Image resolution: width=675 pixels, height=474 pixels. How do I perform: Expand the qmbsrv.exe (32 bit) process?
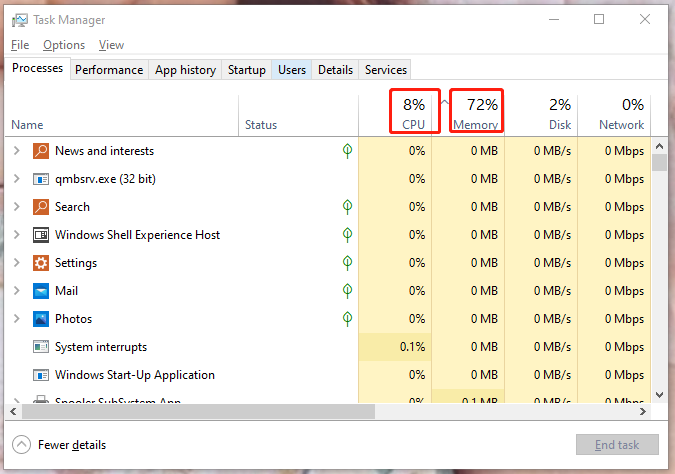pos(16,178)
